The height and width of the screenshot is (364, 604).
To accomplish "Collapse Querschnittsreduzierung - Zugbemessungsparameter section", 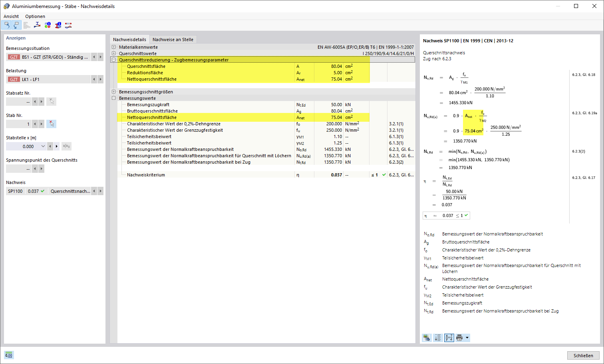I will [114, 60].
